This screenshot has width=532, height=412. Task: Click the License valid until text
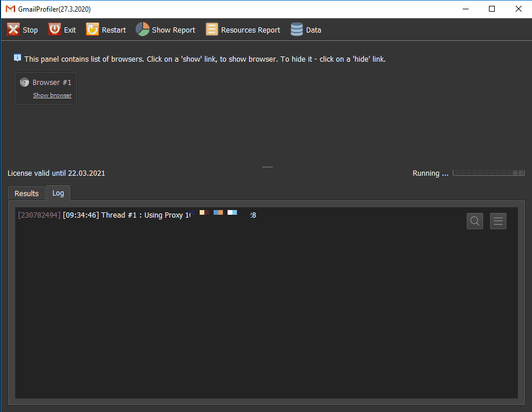(56, 173)
